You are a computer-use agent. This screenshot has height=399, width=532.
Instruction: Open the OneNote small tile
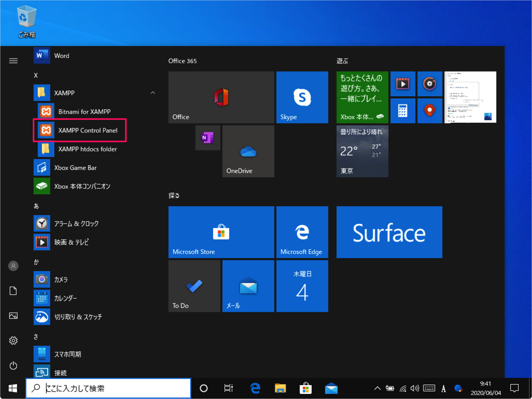[x=208, y=138]
